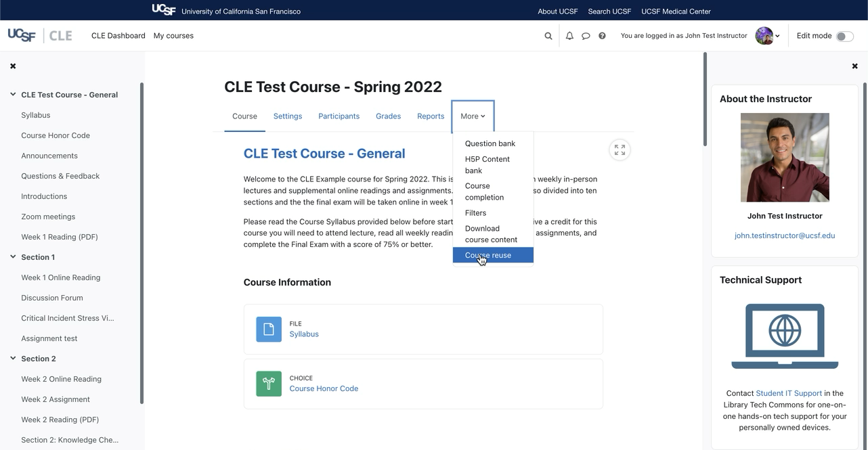The height and width of the screenshot is (450, 868).
Task: Open Questions & Feedback in course index
Action: tap(60, 176)
